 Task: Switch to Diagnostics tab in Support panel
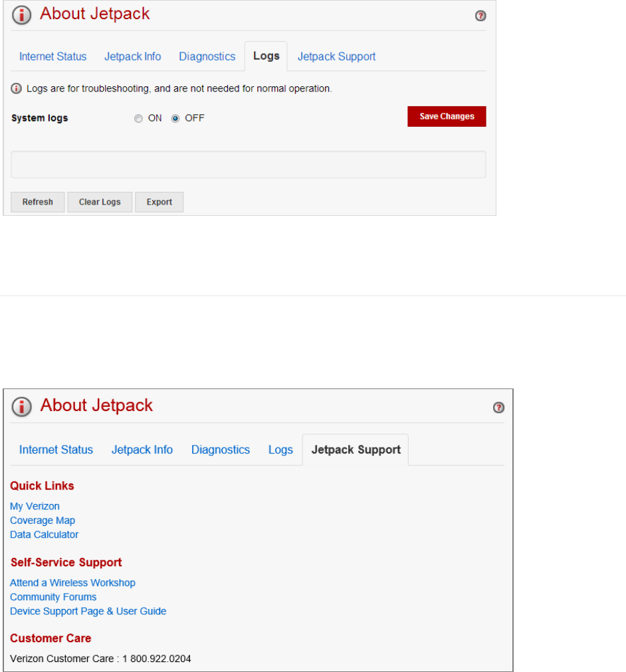pyautogui.click(x=221, y=450)
